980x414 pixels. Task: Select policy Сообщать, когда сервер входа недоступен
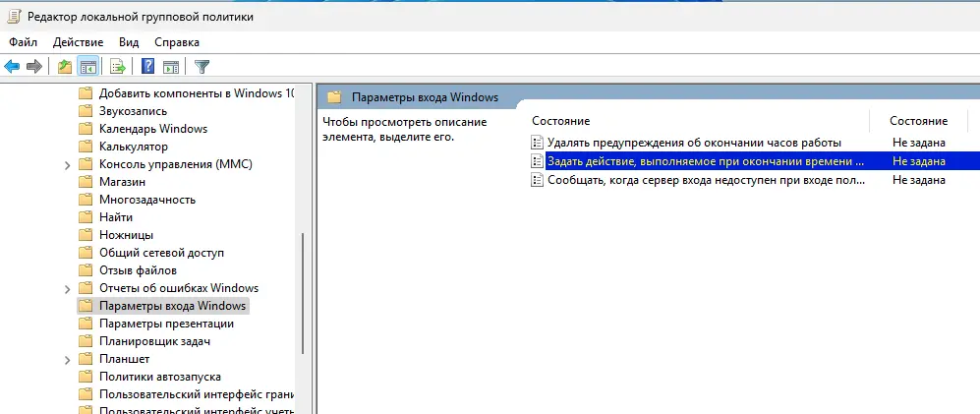tap(707, 180)
